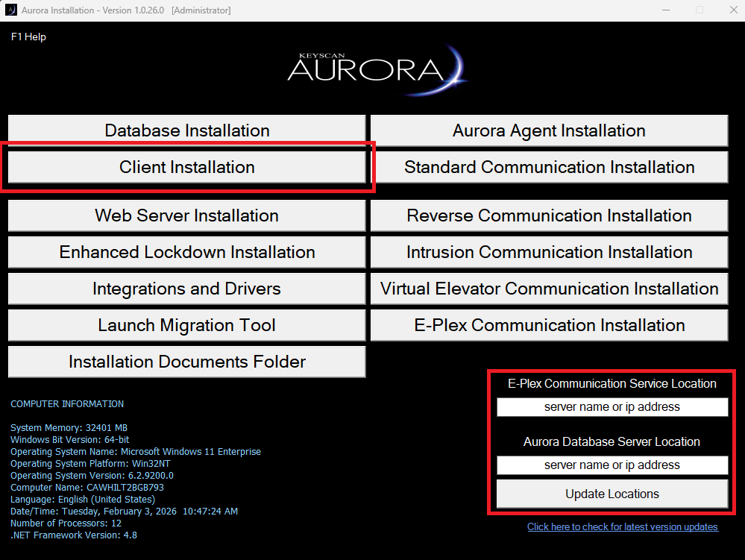Click the check for latest version updates link
Viewport: 745px width, 560px height.
click(622, 527)
